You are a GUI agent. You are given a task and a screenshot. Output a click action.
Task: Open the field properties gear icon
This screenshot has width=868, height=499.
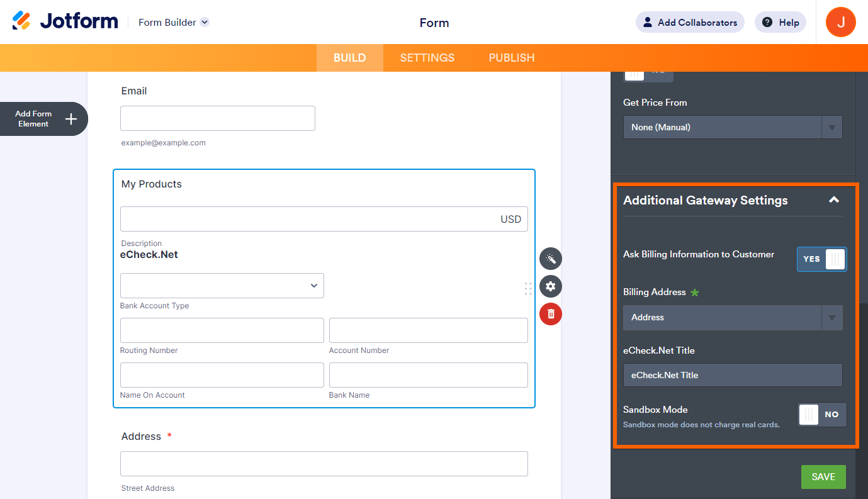[x=551, y=286]
